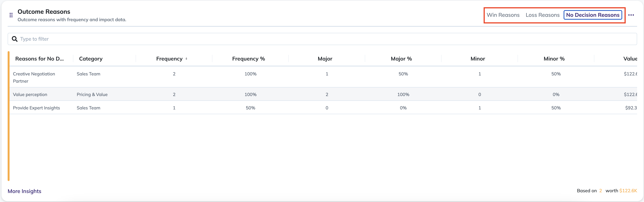Image resolution: width=644 pixels, height=202 pixels.
Task: Select the Creative Negotiation Partner row
Action: pyautogui.click(x=323, y=77)
